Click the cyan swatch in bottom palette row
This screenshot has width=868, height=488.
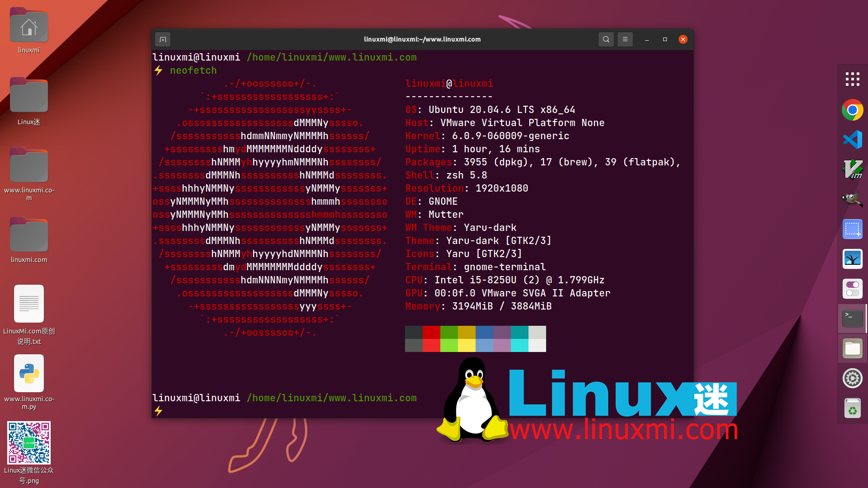[519, 345]
